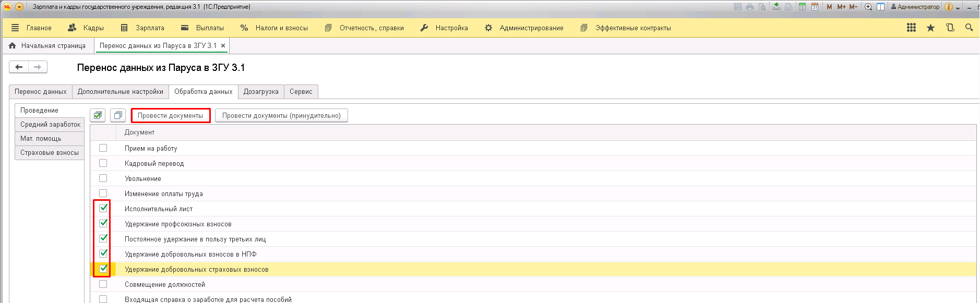Open the calculator from the title toolbar
This screenshot has height=303, width=980.
click(802, 7)
